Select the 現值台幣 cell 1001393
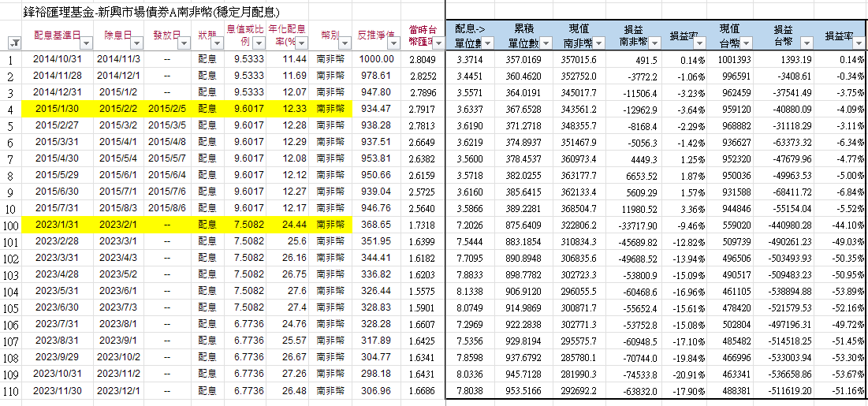This screenshot has width=868, height=406. (729, 59)
